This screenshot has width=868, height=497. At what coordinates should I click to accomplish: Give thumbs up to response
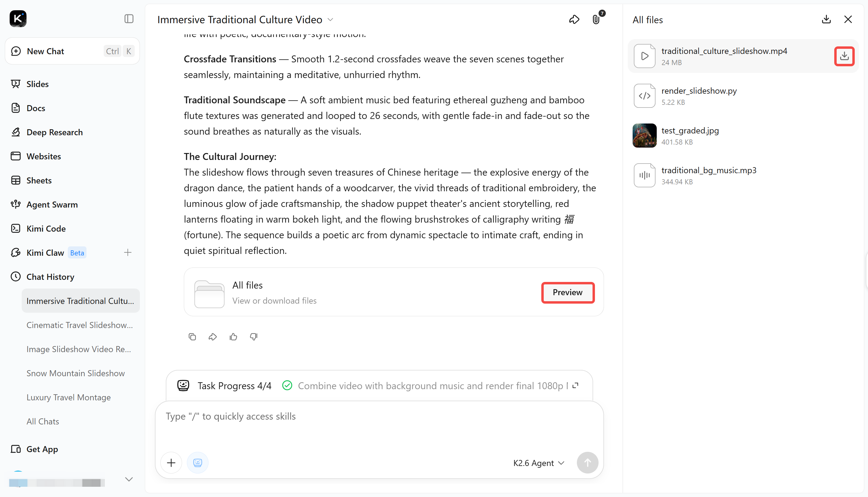233,337
